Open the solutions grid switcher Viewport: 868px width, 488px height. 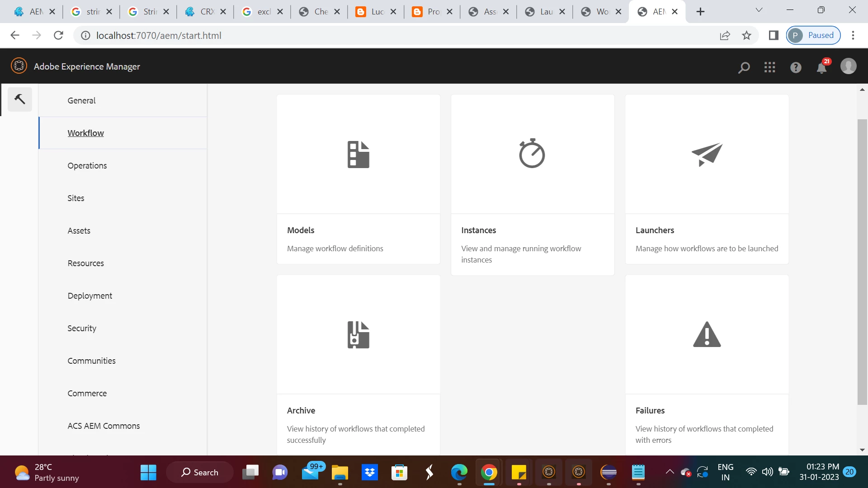(x=769, y=67)
